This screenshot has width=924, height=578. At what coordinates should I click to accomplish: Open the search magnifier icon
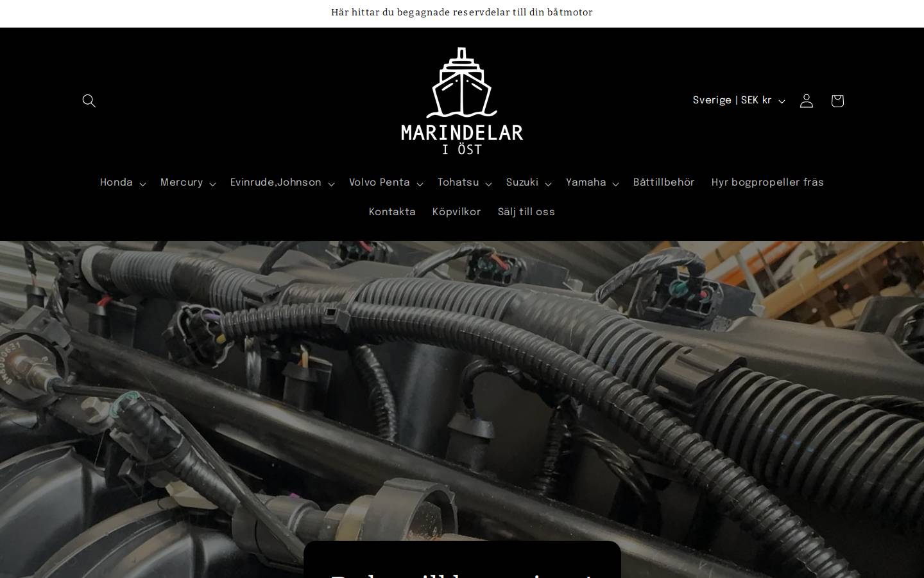pos(89,101)
